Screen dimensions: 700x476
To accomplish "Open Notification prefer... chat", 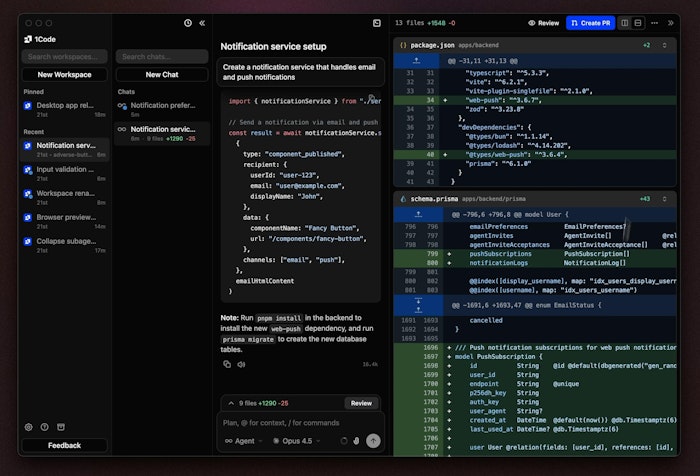I will point(162,109).
